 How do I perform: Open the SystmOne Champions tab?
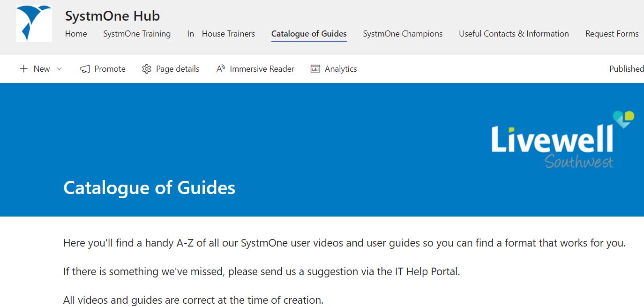click(403, 34)
